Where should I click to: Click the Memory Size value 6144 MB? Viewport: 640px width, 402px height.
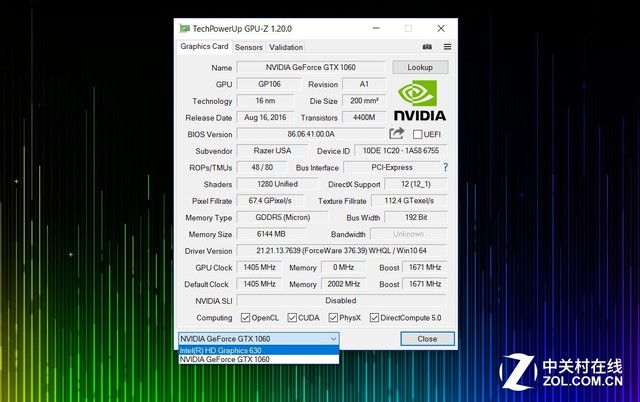click(x=271, y=234)
